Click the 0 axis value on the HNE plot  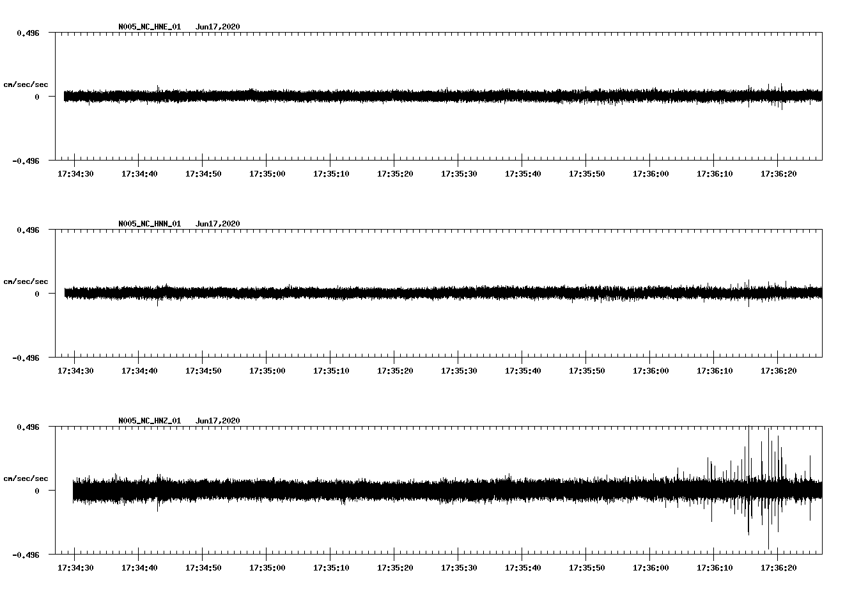[x=37, y=97]
